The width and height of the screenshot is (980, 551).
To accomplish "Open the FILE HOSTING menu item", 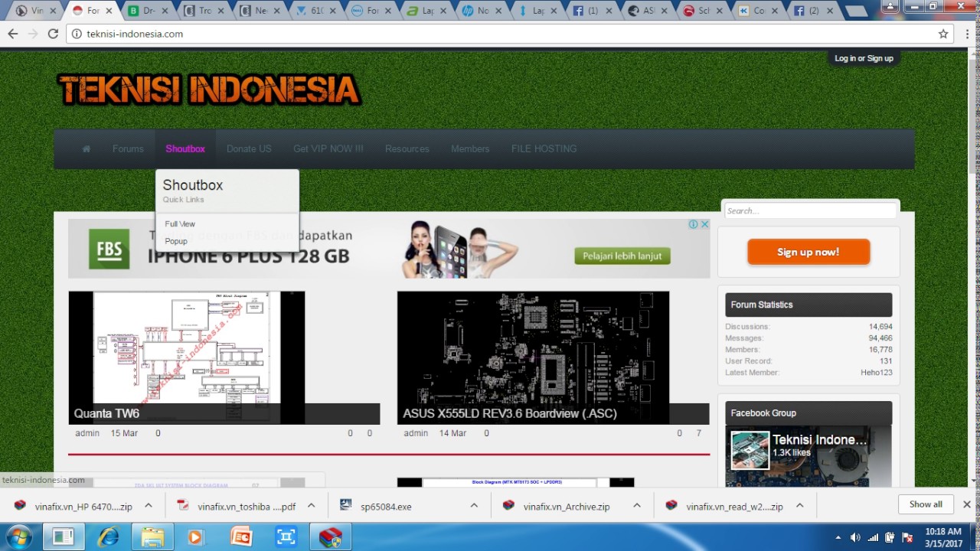I will 544,148.
